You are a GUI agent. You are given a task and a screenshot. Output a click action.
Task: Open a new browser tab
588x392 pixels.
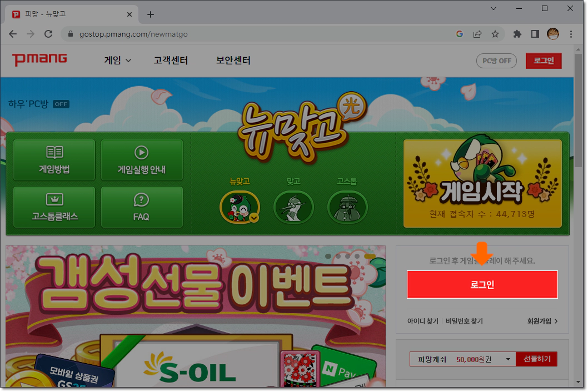(151, 14)
